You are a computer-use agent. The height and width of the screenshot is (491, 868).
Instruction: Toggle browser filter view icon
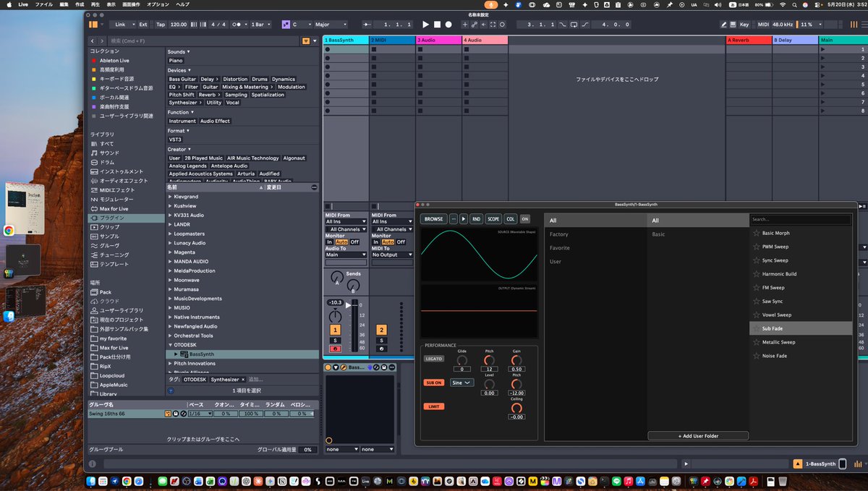pyautogui.click(x=306, y=41)
